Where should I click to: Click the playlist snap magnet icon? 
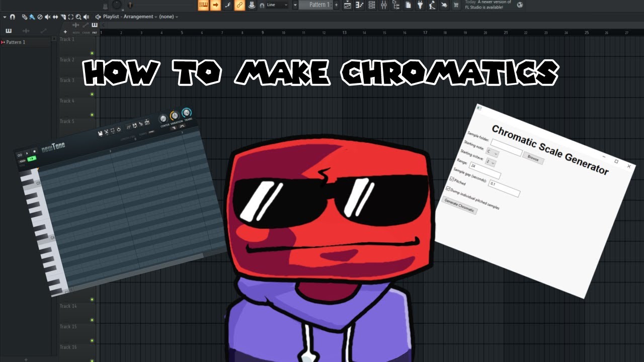click(x=13, y=17)
